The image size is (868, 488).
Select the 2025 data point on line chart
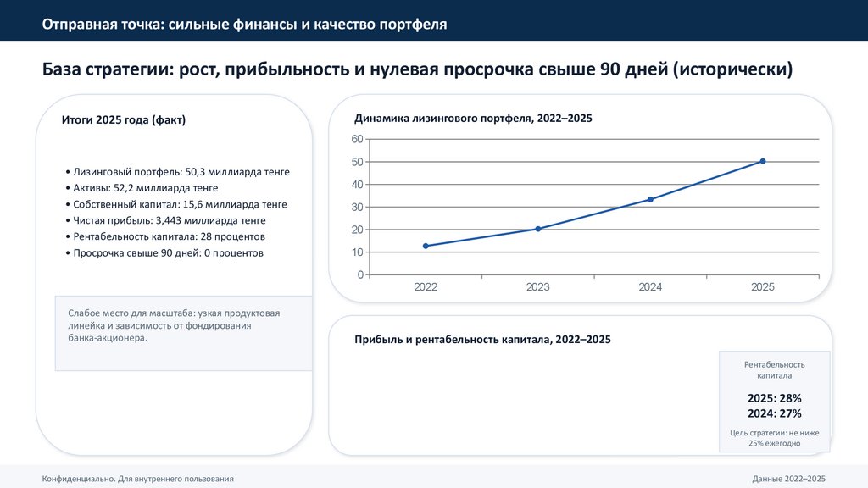click(762, 161)
